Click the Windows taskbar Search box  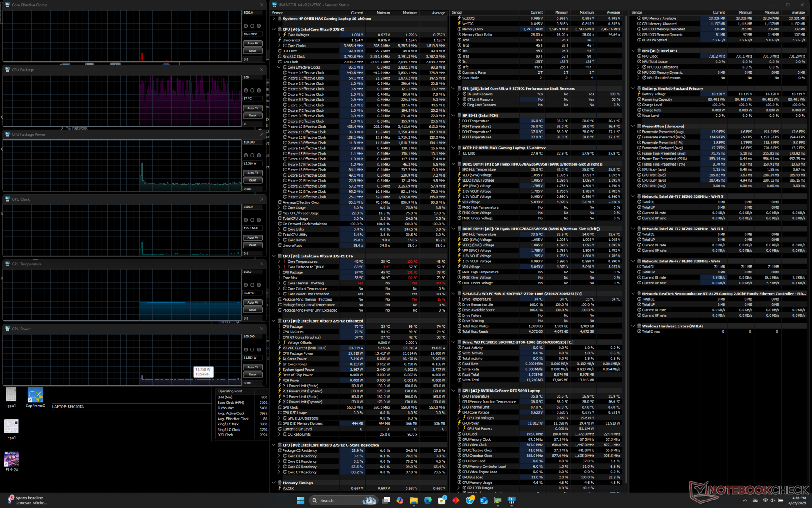[334, 500]
